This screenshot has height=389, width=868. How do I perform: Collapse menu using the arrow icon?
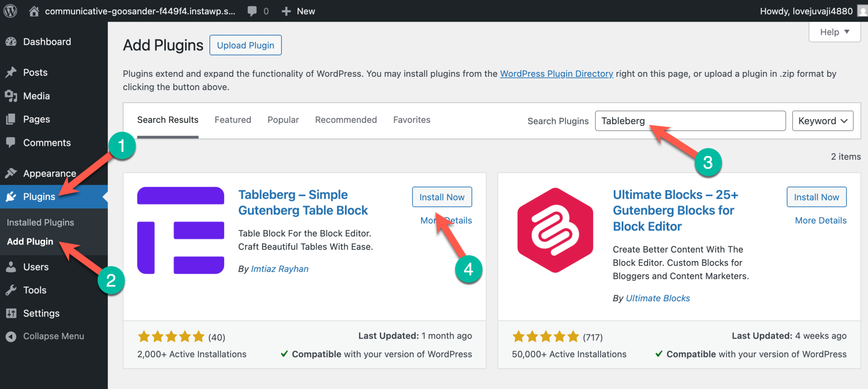(11, 336)
